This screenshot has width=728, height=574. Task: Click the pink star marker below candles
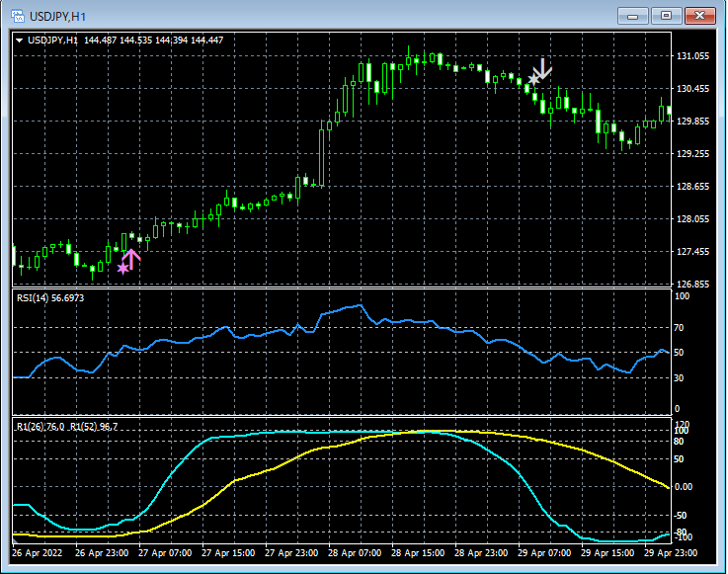[x=122, y=268]
